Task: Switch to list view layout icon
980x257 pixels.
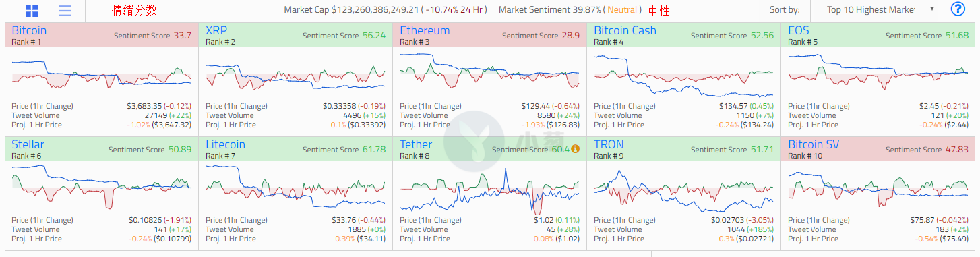Action: pos(65,11)
